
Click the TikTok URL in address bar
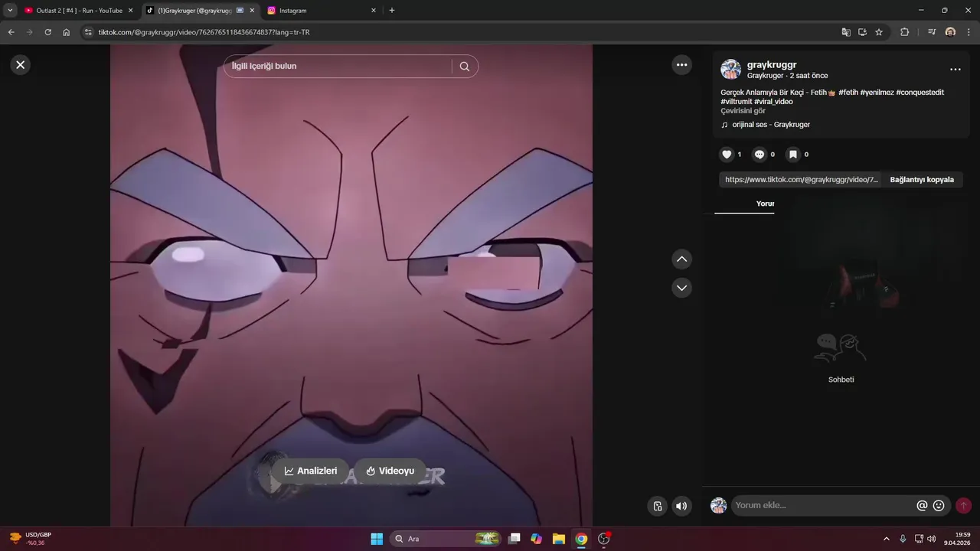click(204, 32)
